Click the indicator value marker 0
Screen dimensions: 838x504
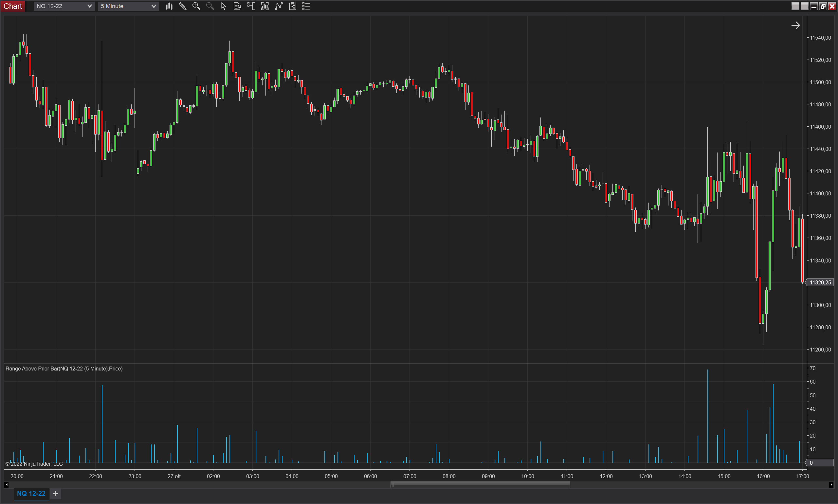[x=820, y=463]
